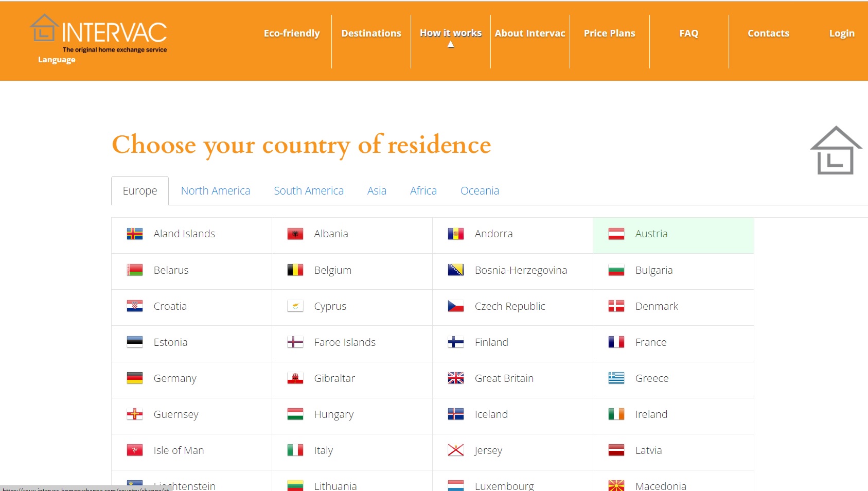This screenshot has height=491, width=868.
Task: Click the large gray house icon
Action: pyautogui.click(x=835, y=151)
